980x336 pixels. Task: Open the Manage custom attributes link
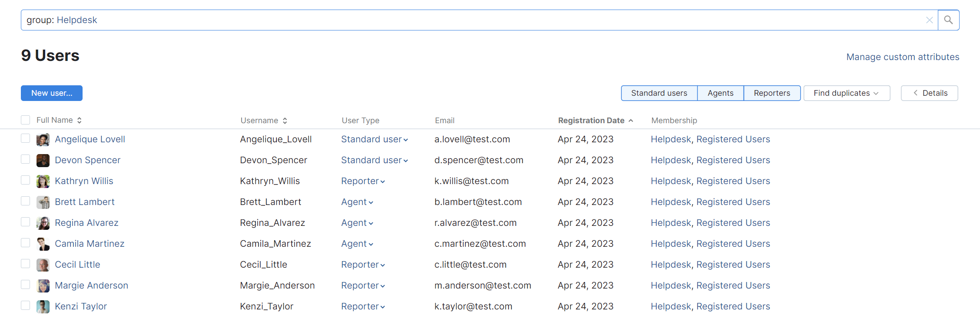coord(902,57)
